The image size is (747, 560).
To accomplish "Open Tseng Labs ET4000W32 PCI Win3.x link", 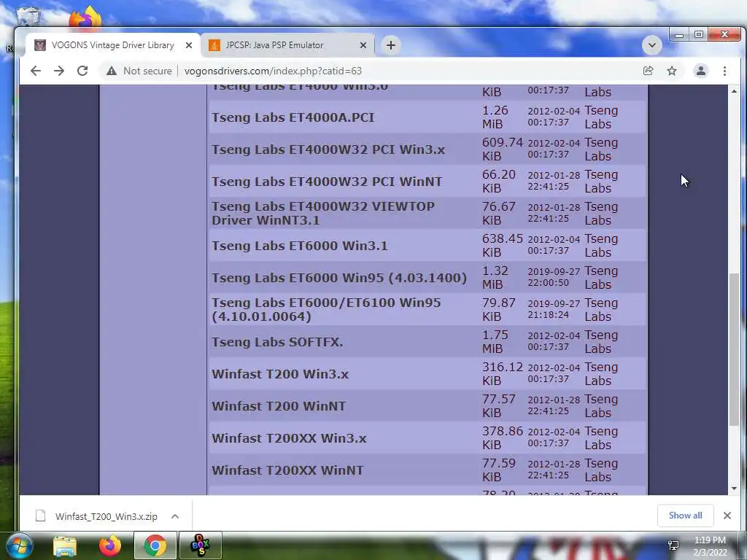I will (328, 149).
